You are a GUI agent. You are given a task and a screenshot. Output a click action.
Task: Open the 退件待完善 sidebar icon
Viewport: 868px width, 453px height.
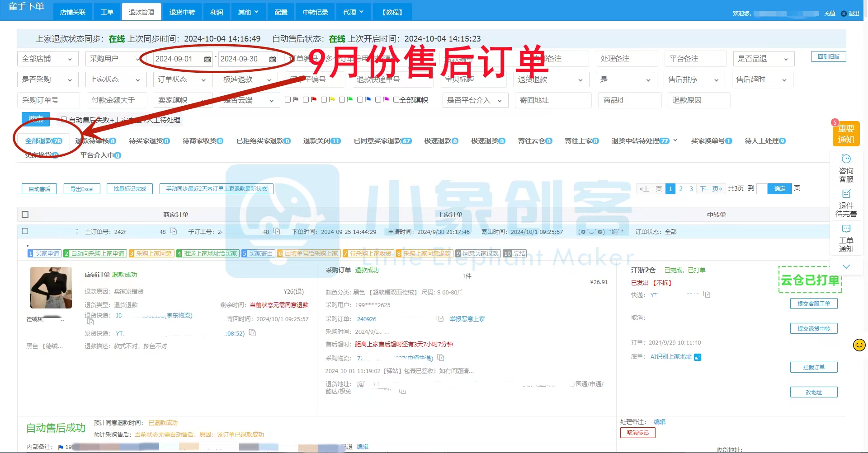[x=846, y=203]
